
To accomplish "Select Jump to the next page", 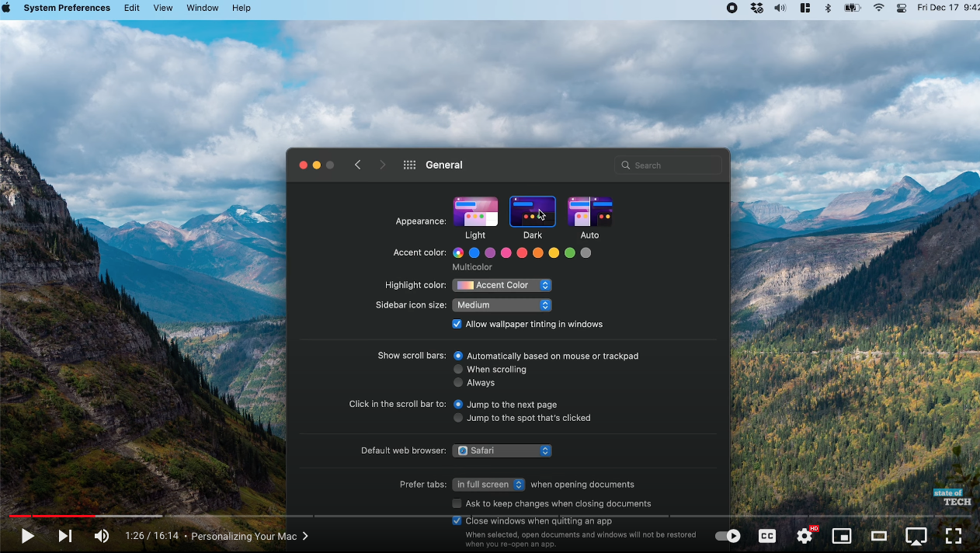I will coord(458,404).
